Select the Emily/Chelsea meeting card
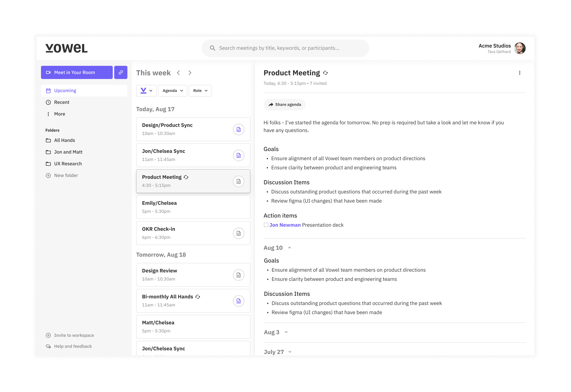571x392 pixels. [x=193, y=207]
